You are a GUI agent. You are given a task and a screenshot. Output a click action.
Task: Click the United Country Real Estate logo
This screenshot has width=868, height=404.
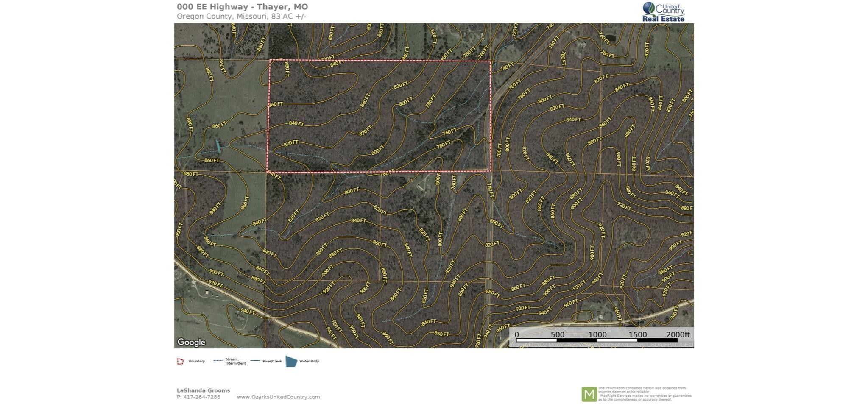tap(664, 12)
